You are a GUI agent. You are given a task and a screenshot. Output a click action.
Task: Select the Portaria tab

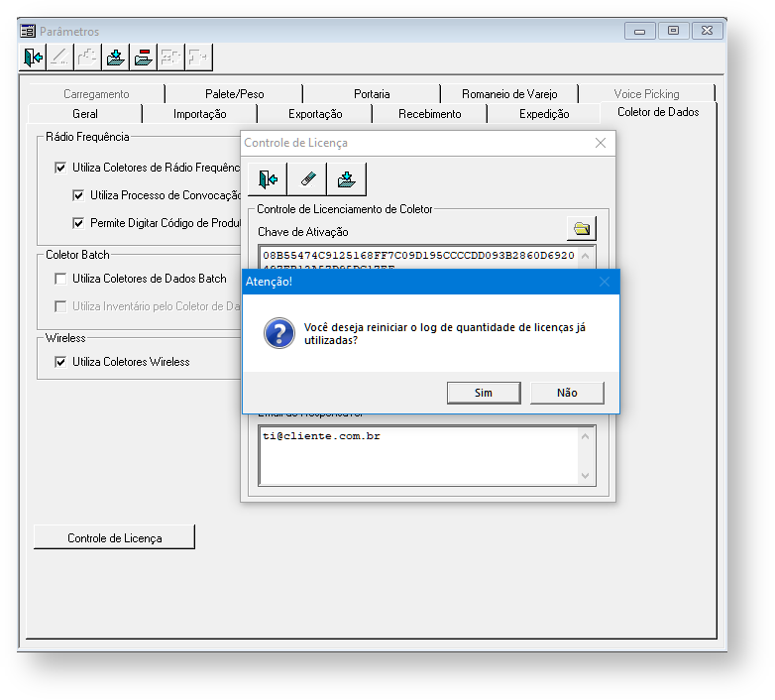coord(372,94)
